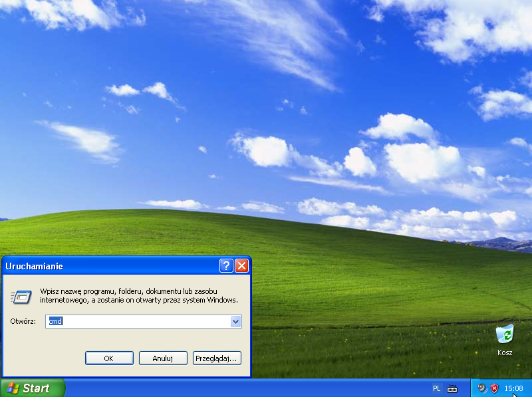The width and height of the screenshot is (532, 397).
Task: Click the speaker volume tray icon
Action: click(481, 388)
